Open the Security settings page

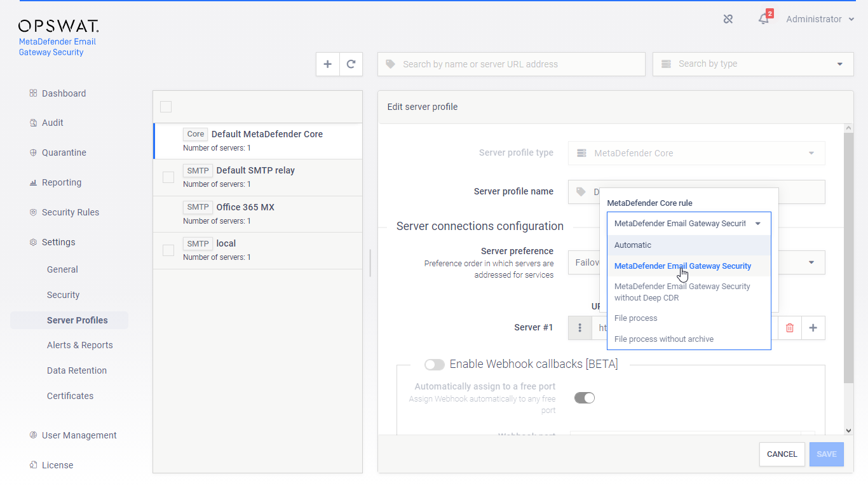pyautogui.click(x=64, y=295)
